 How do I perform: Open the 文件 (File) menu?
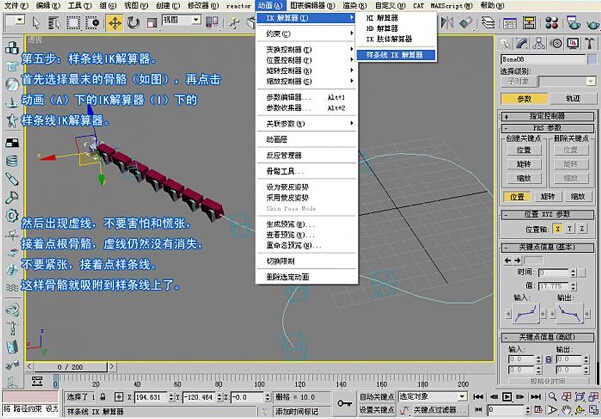click(16, 6)
